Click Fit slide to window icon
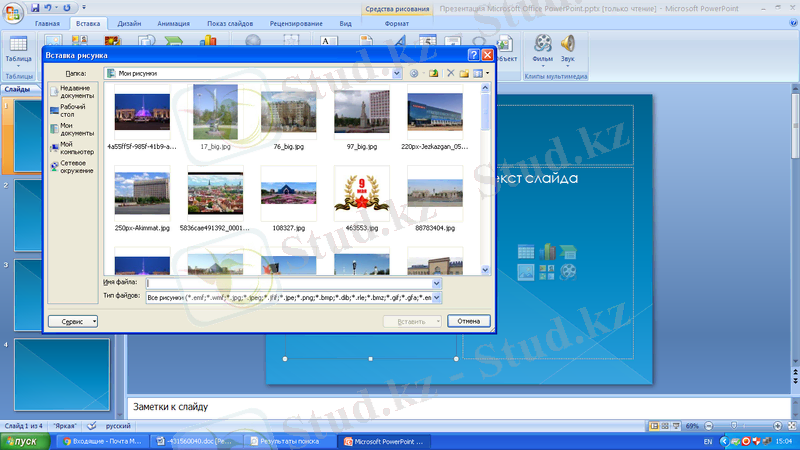 tap(792, 426)
